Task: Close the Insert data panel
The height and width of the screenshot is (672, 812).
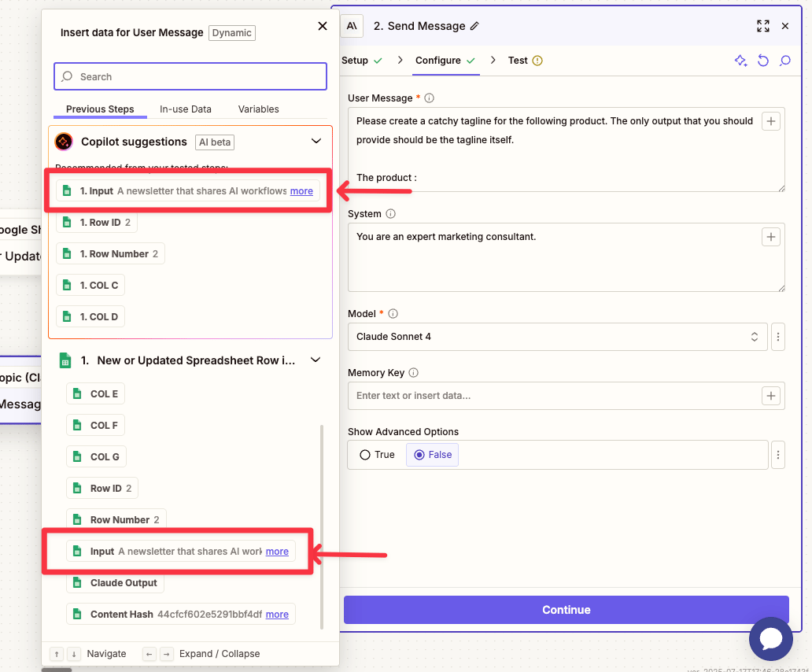Action: (322, 26)
